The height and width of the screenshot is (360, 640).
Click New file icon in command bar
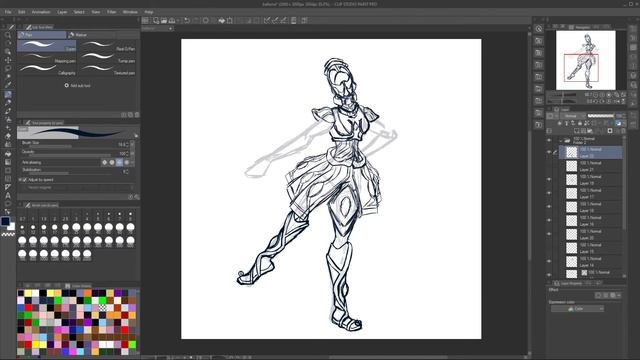[156, 20]
